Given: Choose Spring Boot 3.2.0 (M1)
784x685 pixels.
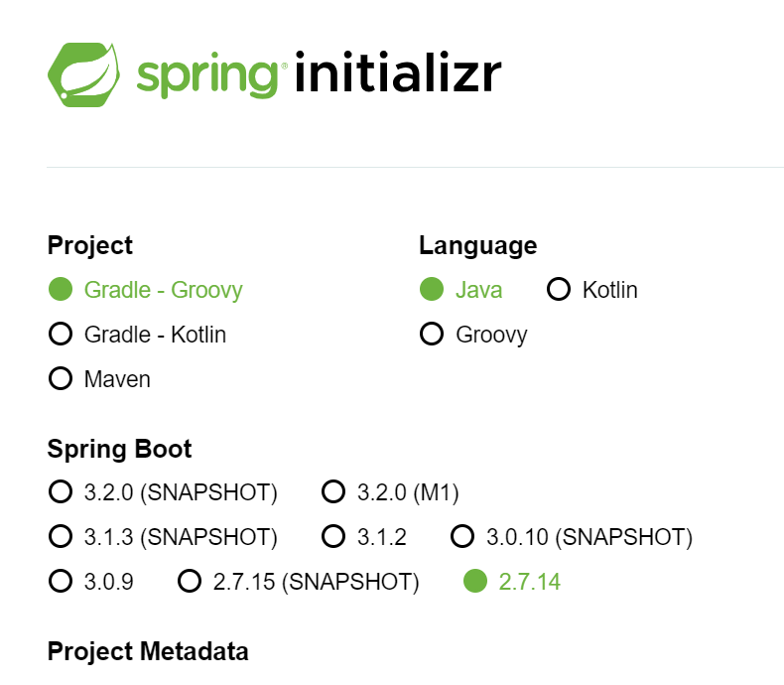Looking at the screenshot, I should tap(333, 492).
